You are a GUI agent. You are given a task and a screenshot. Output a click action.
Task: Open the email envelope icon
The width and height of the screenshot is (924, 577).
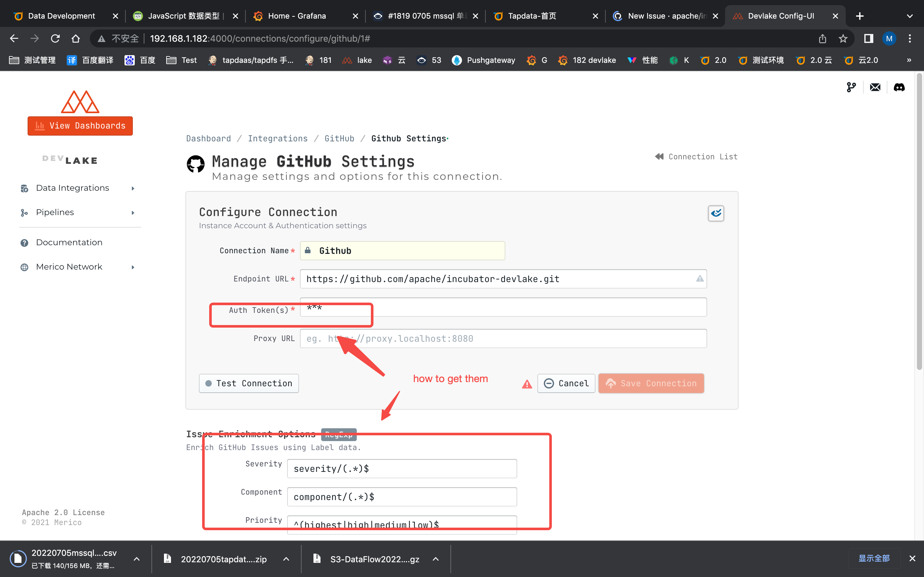pyautogui.click(x=875, y=88)
